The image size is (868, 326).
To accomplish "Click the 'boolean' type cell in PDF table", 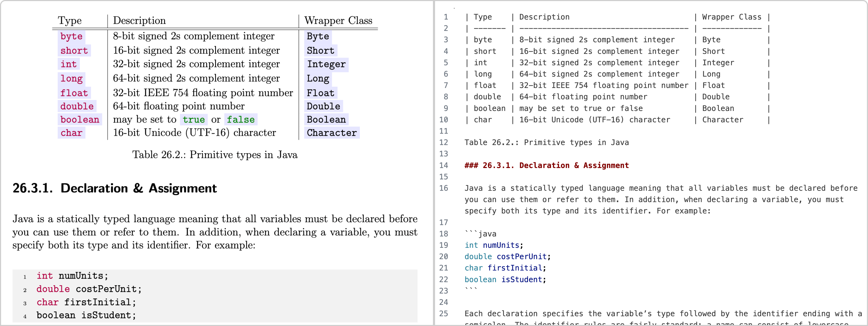I will (80, 119).
